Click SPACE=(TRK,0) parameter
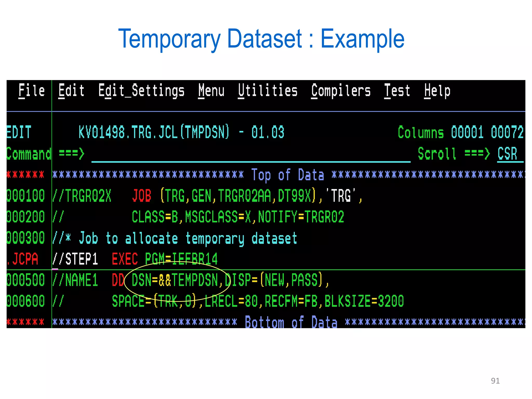The image size is (532, 399). [154, 301]
